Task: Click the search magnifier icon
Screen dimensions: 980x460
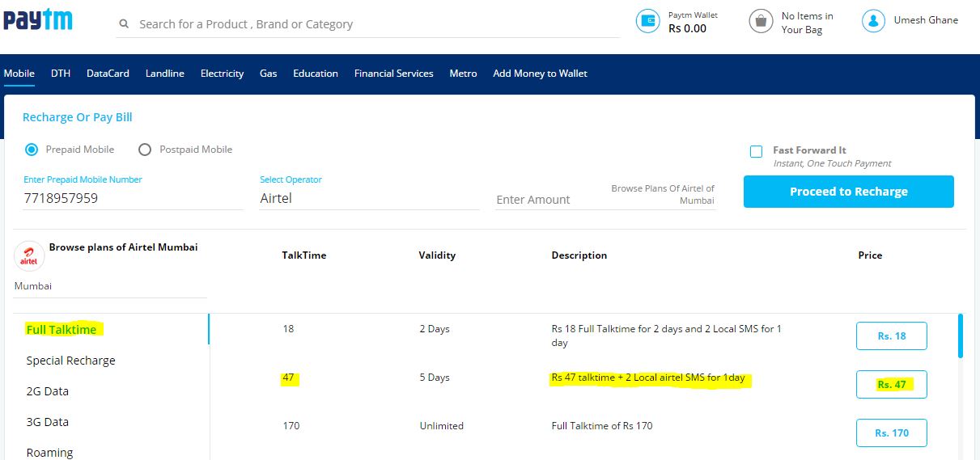Action: pyautogui.click(x=124, y=24)
